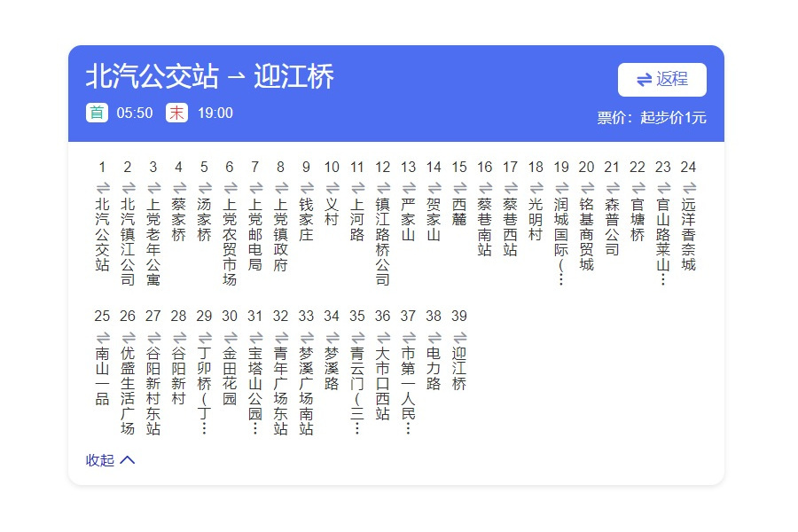Select stop 35 青云门

(356, 391)
